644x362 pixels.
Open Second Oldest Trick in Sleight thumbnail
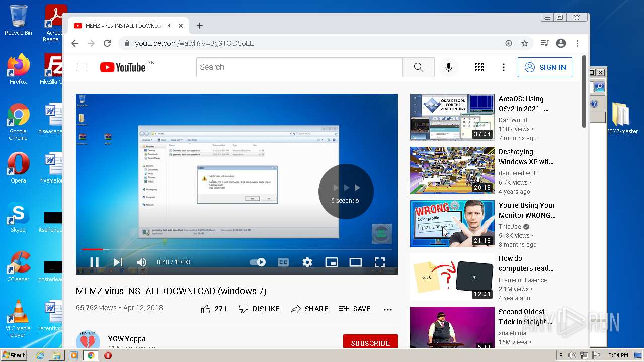pyautogui.click(x=452, y=327)
